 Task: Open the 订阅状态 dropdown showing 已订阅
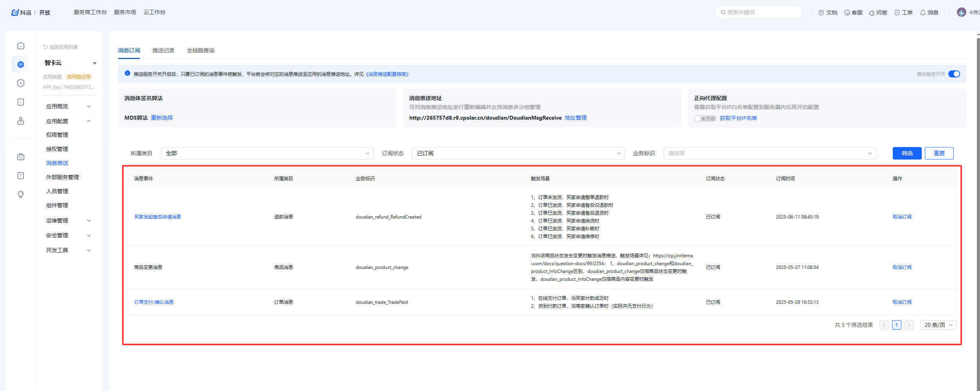(x=518, y=153)
